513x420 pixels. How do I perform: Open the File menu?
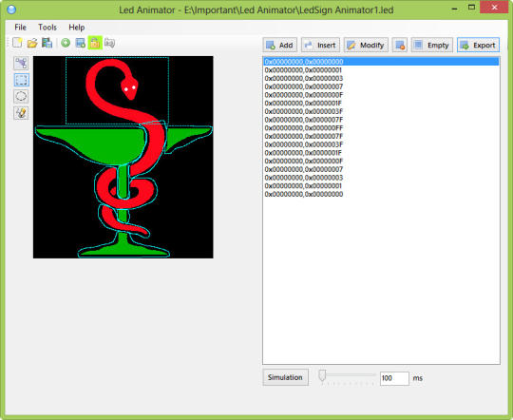pos(20,28)
